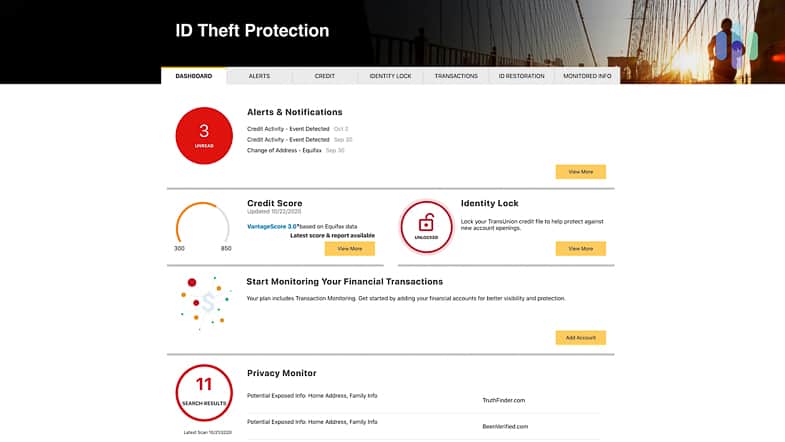Click View More in Credit Score section
Image resolution: width=785 pixels, height=442 pixels.
coord(349,248)
